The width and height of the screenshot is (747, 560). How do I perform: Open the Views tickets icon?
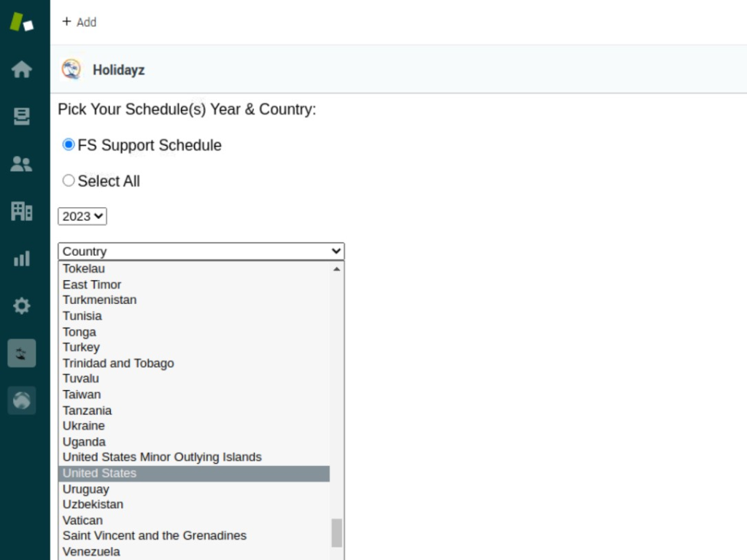click(22, 117)
